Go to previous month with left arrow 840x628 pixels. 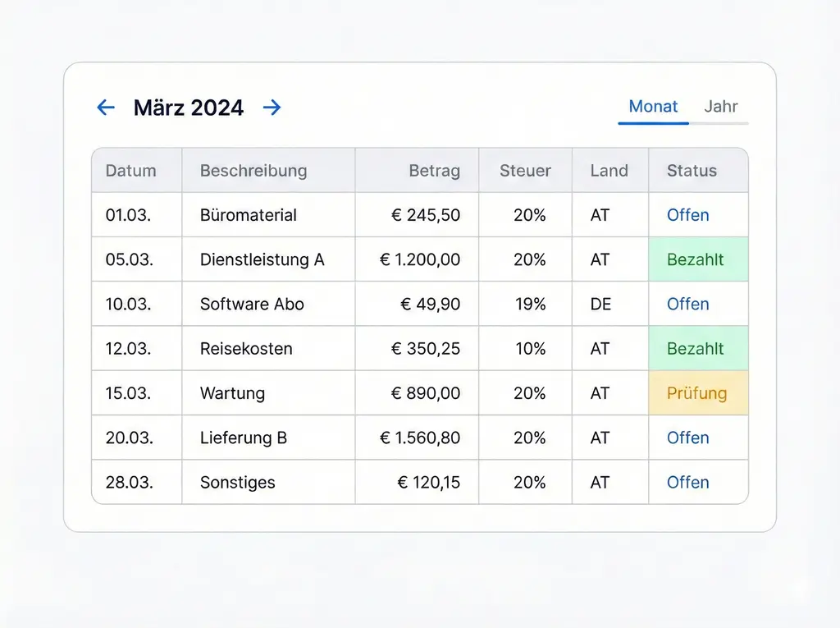point(106,108)
